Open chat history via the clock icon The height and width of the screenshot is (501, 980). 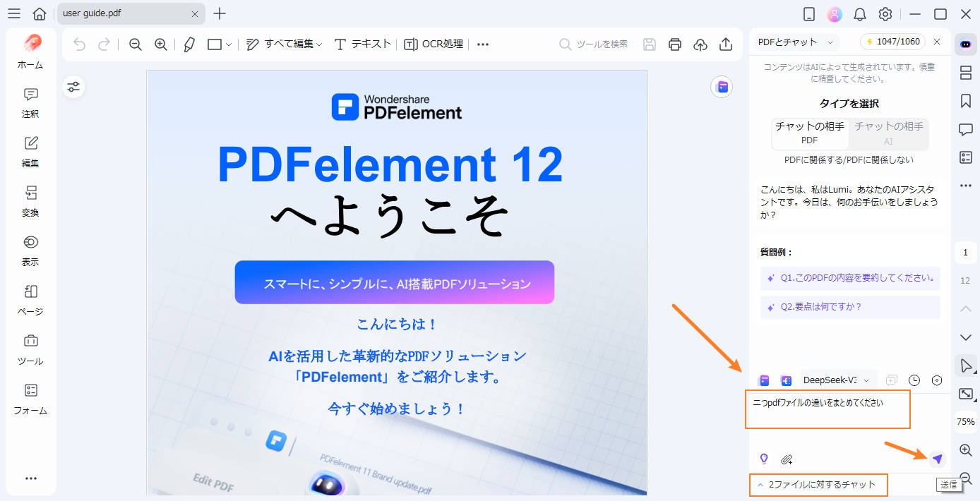click(914, 380)
